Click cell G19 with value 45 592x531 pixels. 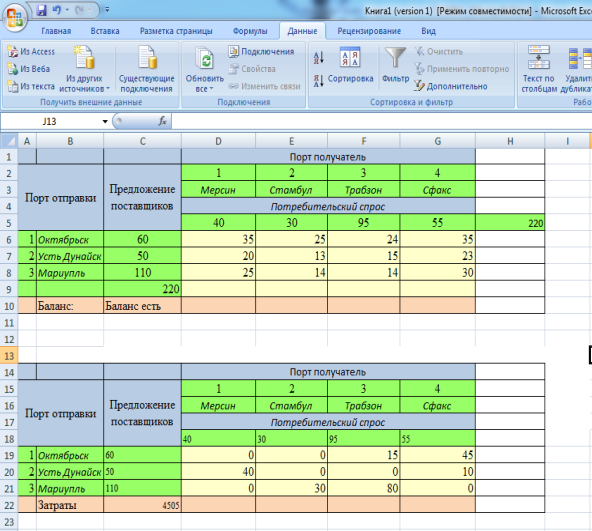438,455
